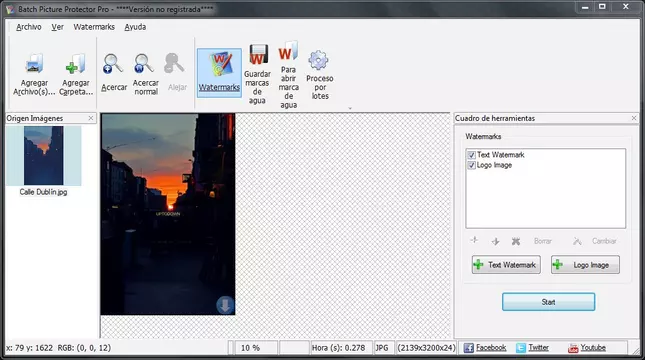Screen dimensions: 645x360
Task: Select the Calle Dublin.jpg thumbnail
Action: pos(43,161)
